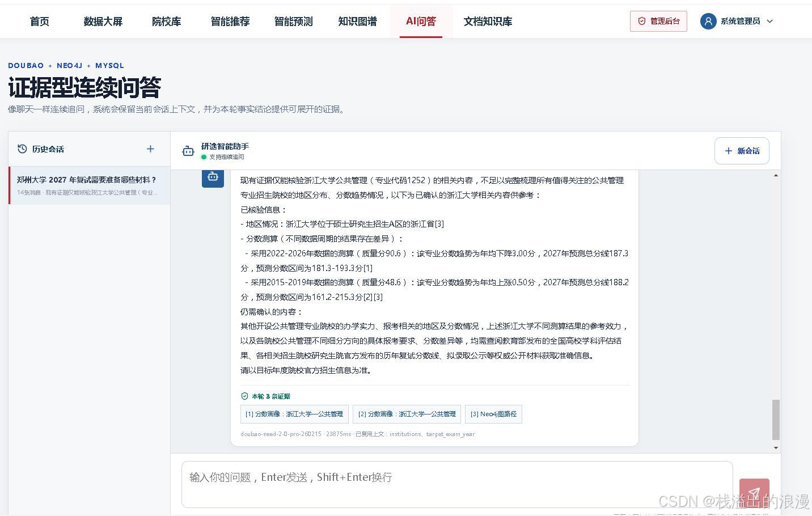Click the send paper-plane button
The width and height of the screenshot is (812, 516).
tap(754, 493)
